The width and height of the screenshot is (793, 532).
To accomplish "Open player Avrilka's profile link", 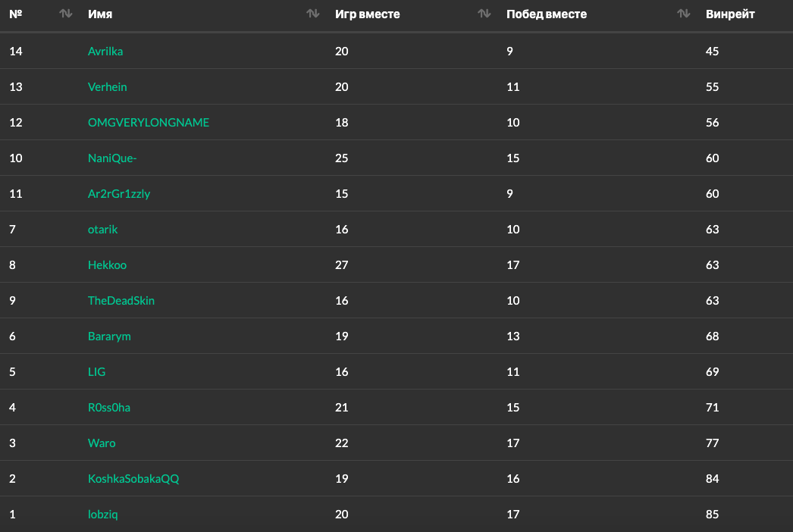I will coord(105,52).
